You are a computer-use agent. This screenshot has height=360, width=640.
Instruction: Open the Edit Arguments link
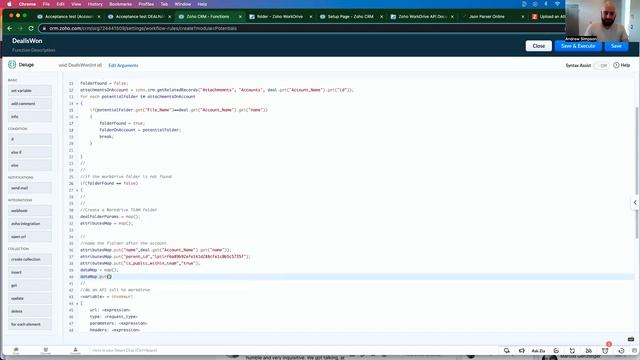pos(123,65)
